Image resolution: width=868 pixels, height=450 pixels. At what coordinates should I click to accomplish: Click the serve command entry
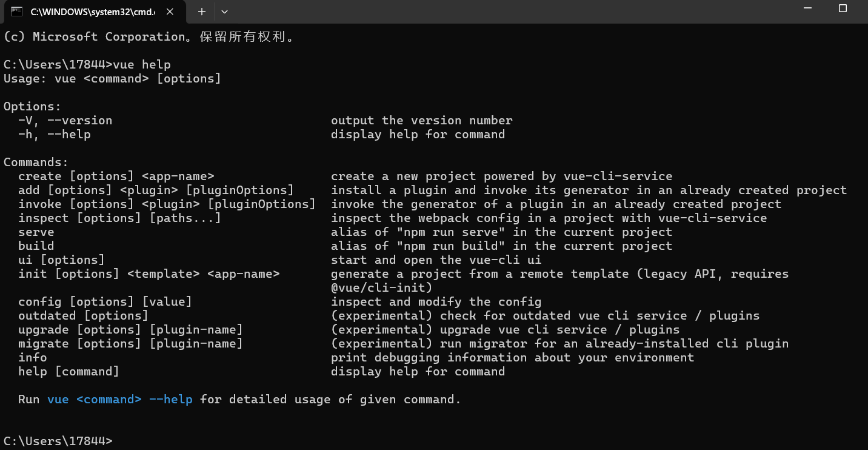36,232
